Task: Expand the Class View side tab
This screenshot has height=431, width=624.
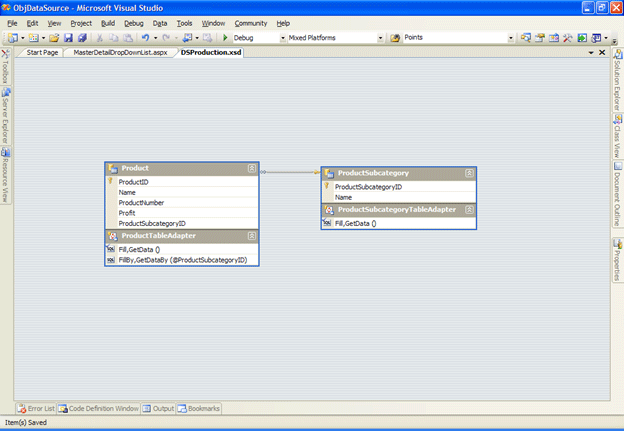Action: coord(618,136)
